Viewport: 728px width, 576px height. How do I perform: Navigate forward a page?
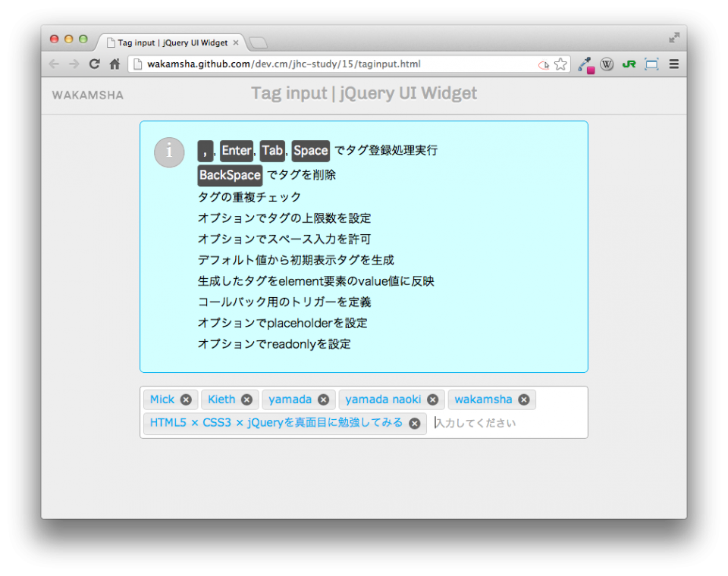click(x=74, y=64)
